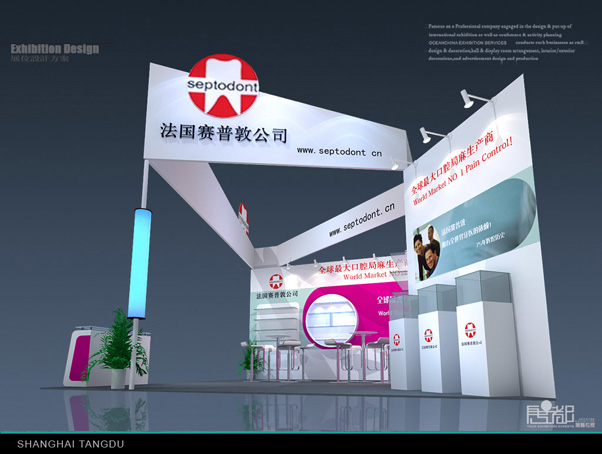This screenshot has height=454, width=602.
Task: Click the "法国赛普敦公司" text on main banner
Action: coord(223,133)
